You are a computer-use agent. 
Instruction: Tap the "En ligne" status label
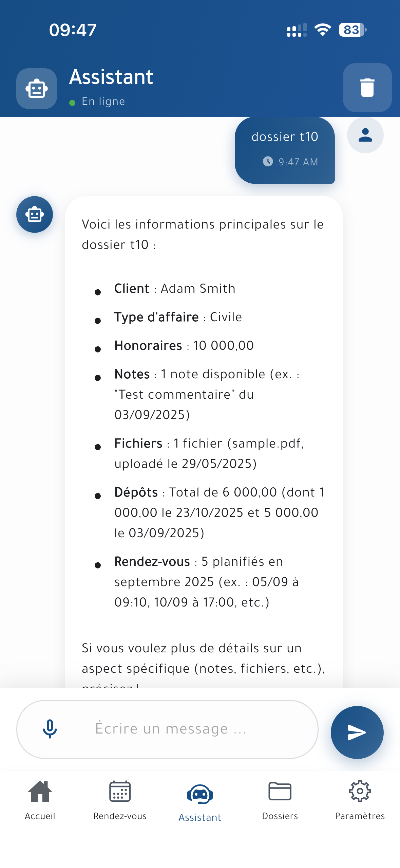click(103, 102)
